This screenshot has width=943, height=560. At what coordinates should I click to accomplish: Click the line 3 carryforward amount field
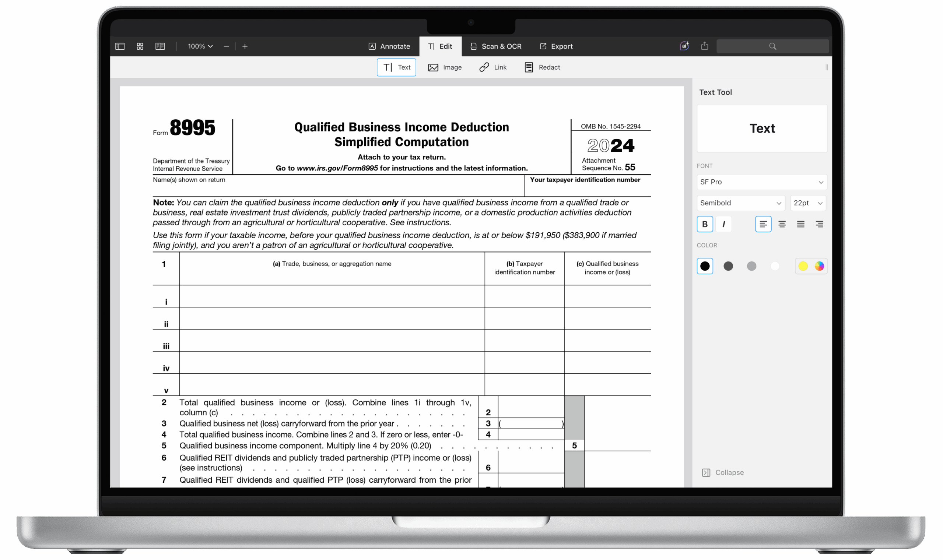531,423
